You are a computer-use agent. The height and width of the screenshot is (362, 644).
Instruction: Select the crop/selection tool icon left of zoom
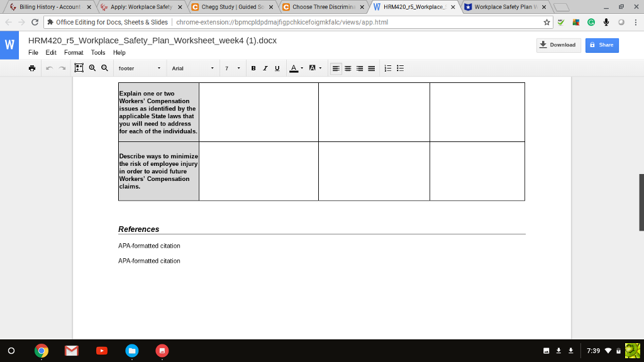[78, 68]
